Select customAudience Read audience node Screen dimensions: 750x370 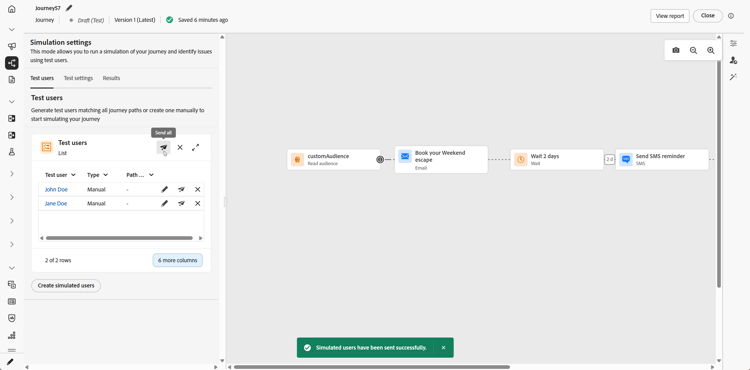click(x=334, y=159)
